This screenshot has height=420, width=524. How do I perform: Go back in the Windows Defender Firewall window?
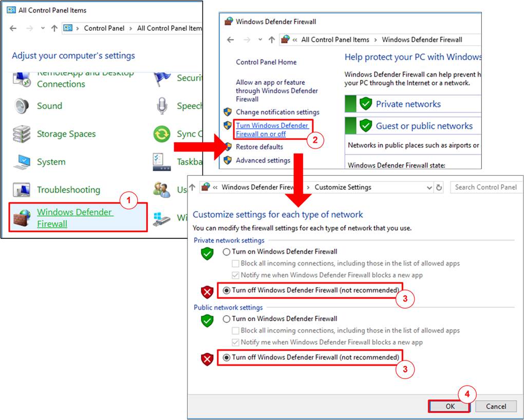pos(230,40)
